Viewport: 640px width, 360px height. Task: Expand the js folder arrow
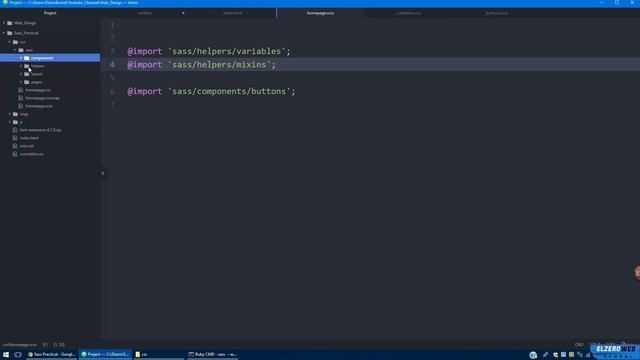[10, 122]
